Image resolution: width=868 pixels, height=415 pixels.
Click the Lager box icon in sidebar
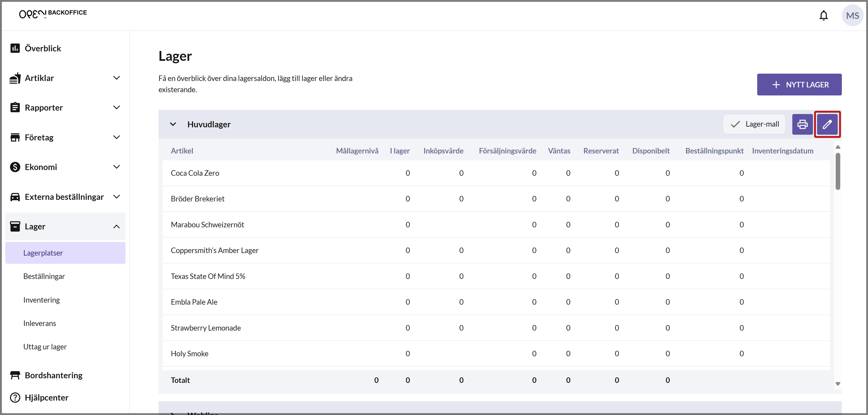[15, 226]
